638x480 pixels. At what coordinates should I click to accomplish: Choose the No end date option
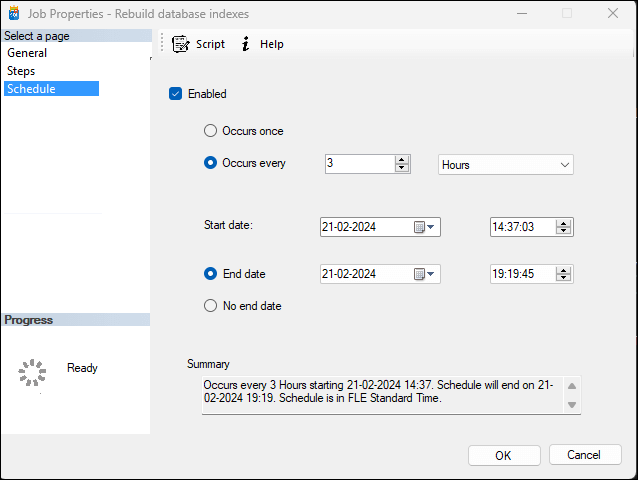point(210,306)
